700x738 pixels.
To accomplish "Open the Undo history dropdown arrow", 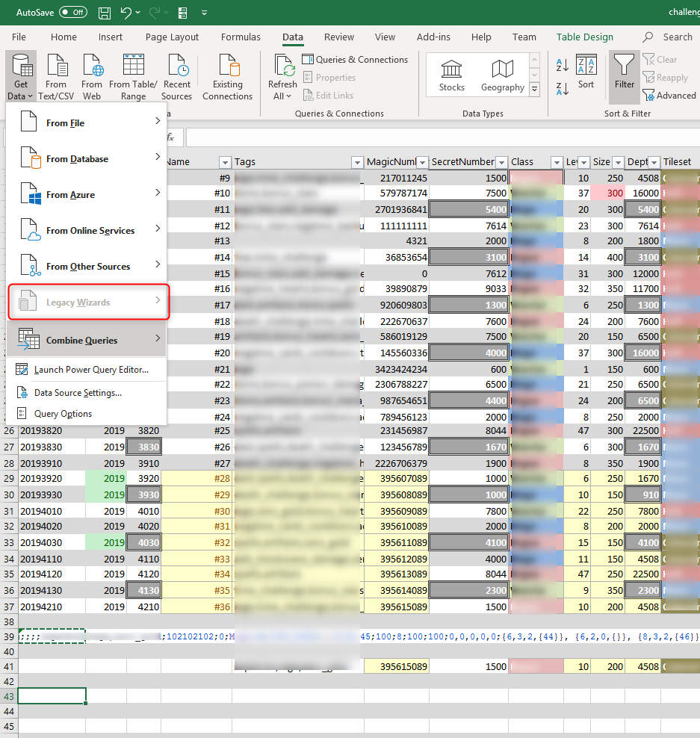I will pyautogui.click(x=138, y=13).
